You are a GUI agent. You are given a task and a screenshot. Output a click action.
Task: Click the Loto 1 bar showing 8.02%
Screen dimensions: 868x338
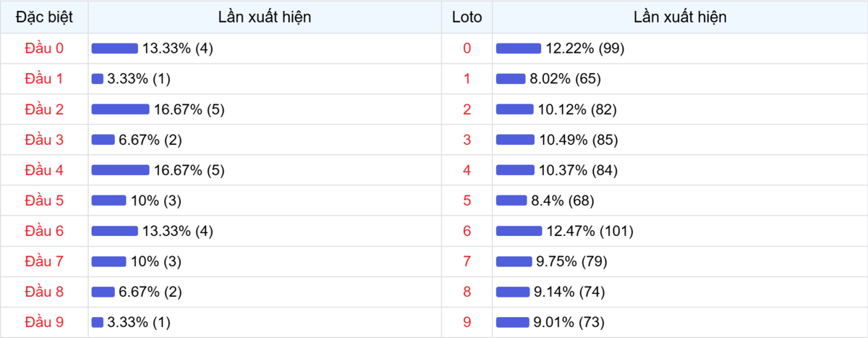point(511,79)
